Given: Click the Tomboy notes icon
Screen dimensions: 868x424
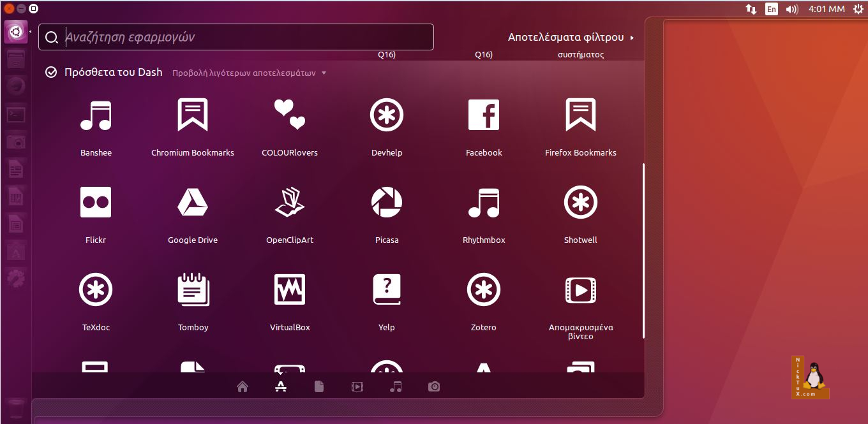Looking at the screenshot, I should 193,291.
